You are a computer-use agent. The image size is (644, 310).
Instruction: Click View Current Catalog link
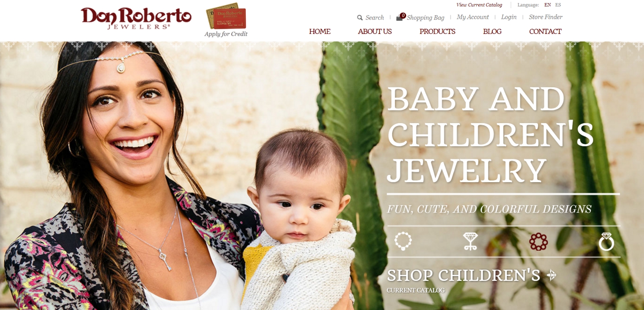point(479,5)
